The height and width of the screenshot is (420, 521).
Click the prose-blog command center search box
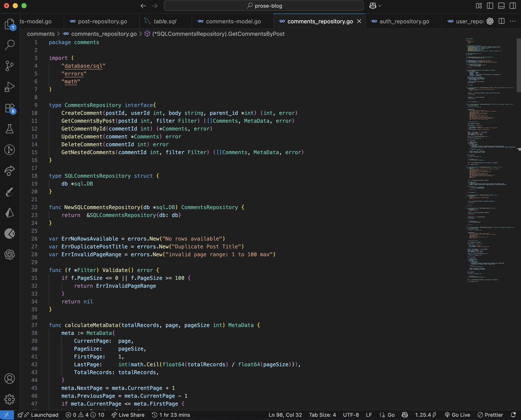click(x=264, y=6)
